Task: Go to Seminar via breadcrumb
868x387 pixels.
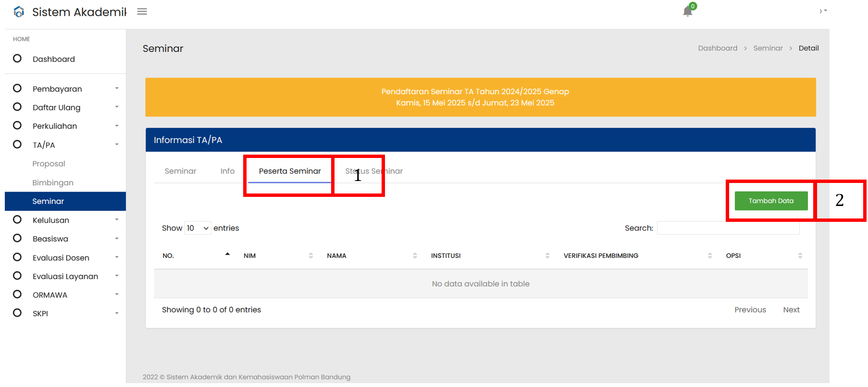Action: (x=768, y=48)
